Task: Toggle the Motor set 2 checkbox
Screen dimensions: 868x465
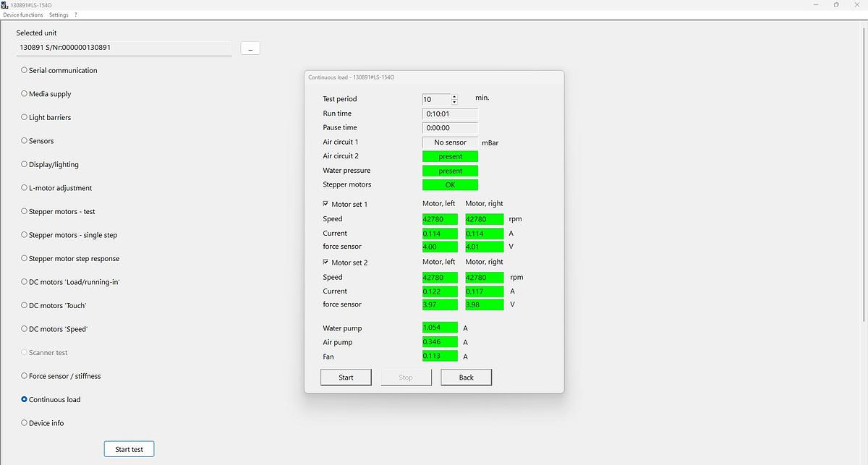Action: [325, 262]
